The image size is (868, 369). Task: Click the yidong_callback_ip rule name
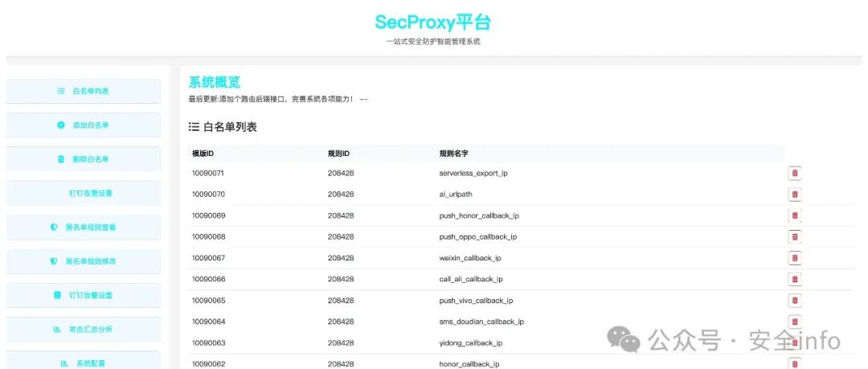[470, 343]
